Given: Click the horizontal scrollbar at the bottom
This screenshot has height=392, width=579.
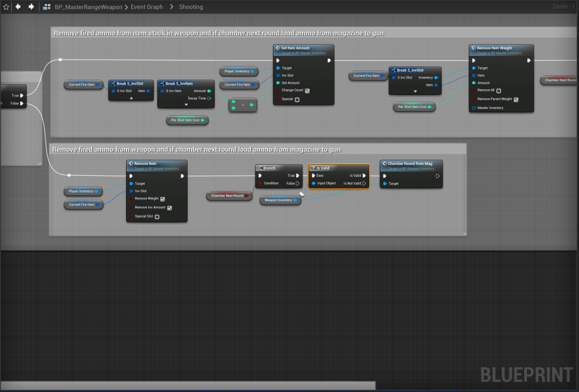Looking at the screenshot, I should coord(187,386).
